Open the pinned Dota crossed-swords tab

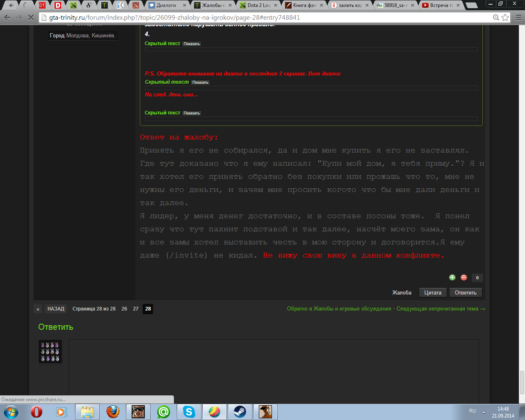click(73, 5)
